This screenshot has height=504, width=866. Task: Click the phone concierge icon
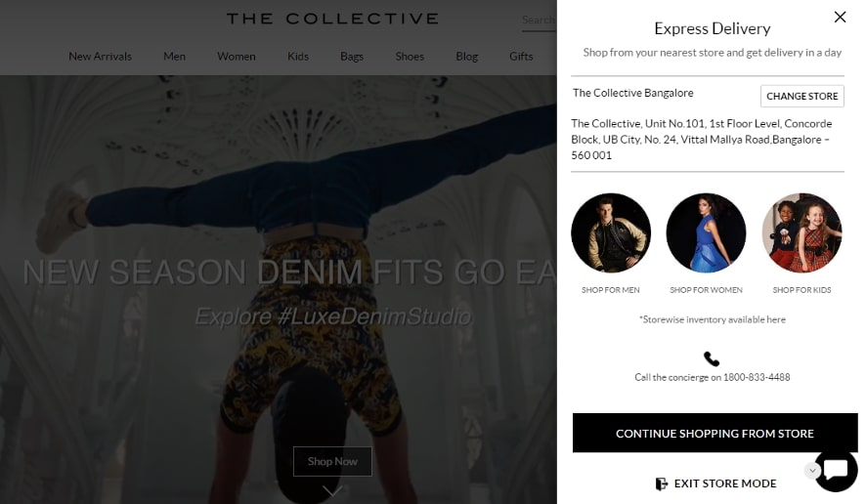712,358
